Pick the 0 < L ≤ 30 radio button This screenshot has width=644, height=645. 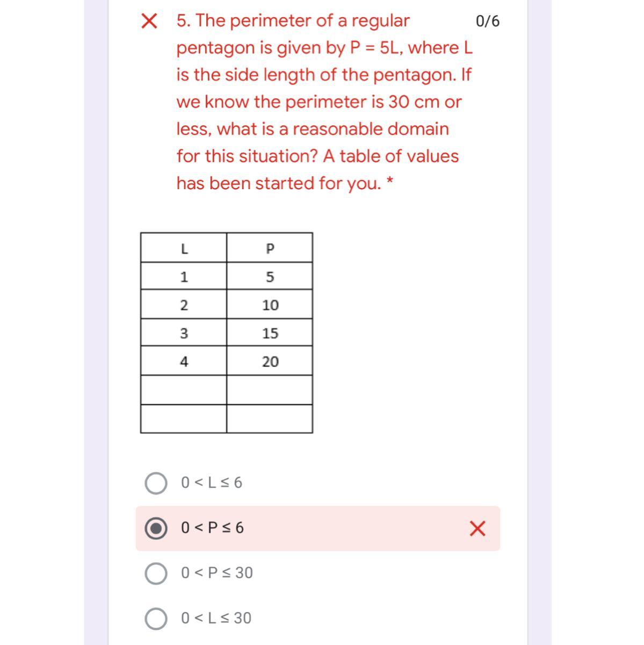156,618
